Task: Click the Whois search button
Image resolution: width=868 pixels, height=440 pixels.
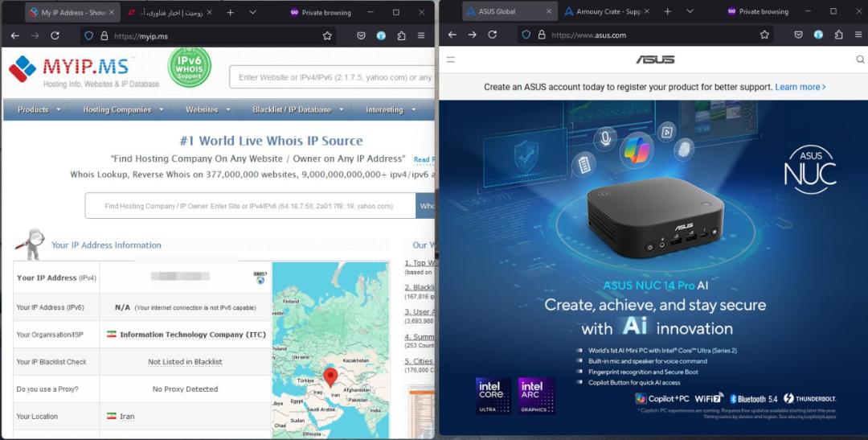Action: pos(425,206)
